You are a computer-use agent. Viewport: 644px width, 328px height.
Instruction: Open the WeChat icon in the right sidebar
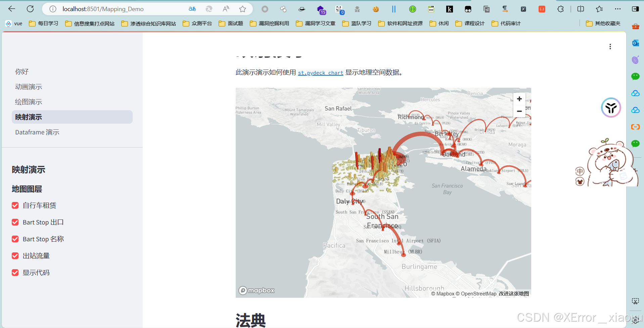(635, 76)
